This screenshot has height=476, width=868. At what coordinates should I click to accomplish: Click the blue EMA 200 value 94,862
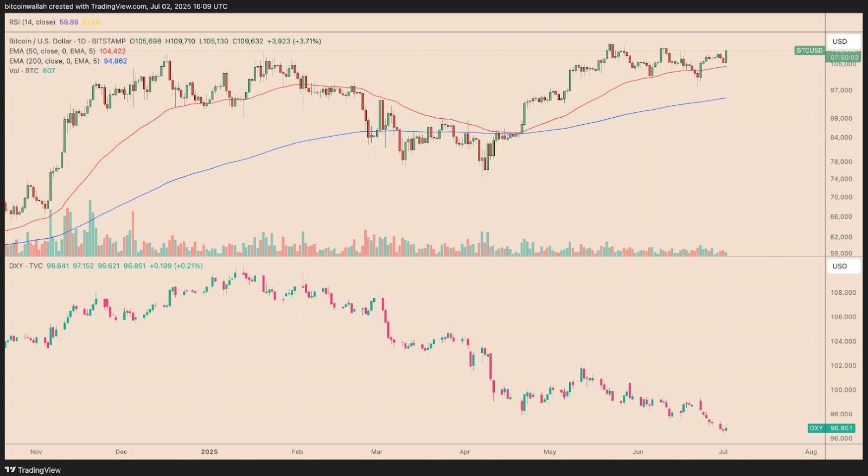click(115, 61)
